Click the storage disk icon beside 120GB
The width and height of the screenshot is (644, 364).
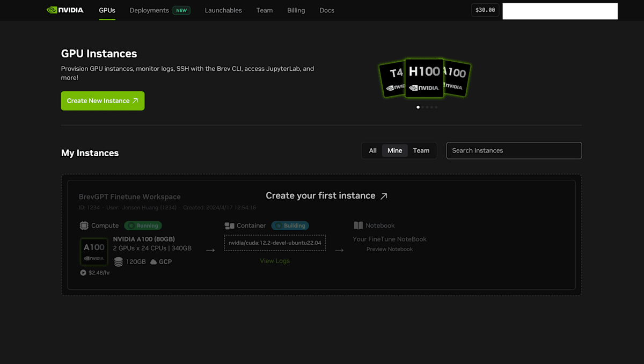[119, 261]
